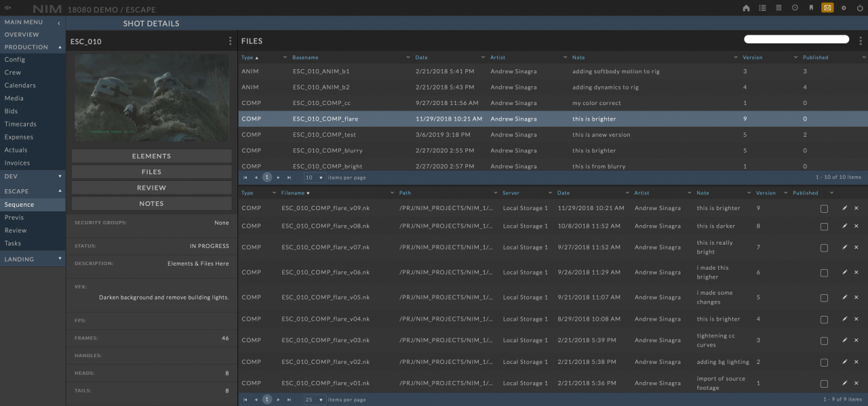Select Previs in the sidebar
The image size is (868, 406).
tap(14, 218)
